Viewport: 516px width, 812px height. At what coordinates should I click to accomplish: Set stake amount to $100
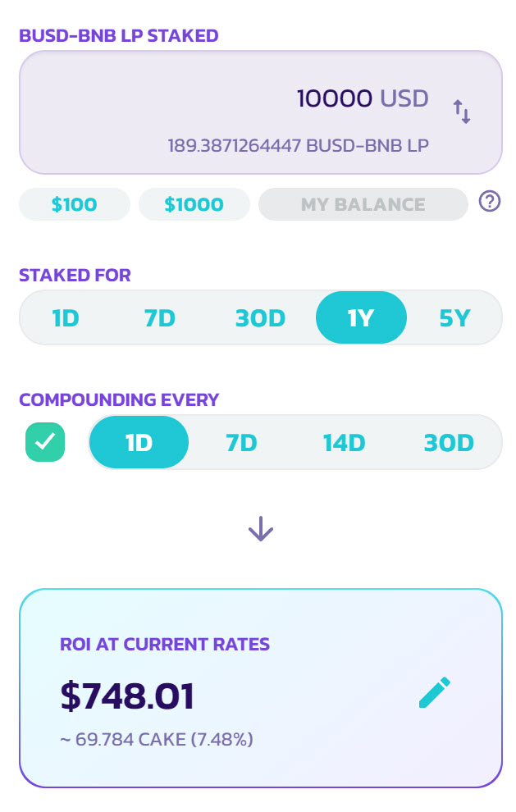tap(74, 204)
